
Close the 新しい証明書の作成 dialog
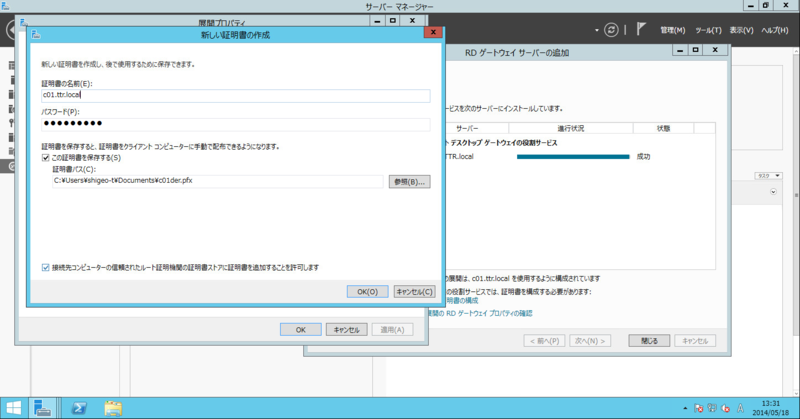(433, 32)
